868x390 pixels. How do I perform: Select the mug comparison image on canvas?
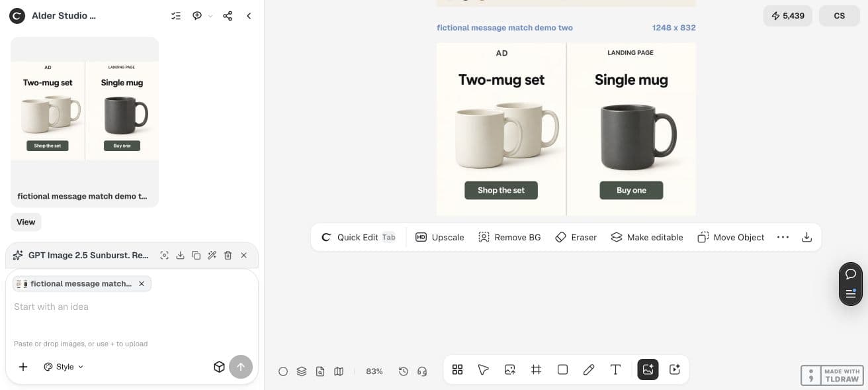[x=566, y=129]
